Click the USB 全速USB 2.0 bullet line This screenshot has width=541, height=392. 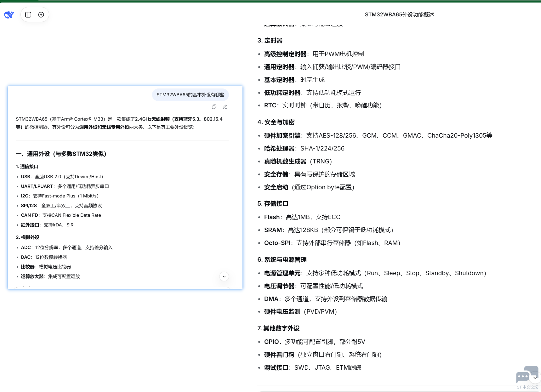(x=62, y=177)
